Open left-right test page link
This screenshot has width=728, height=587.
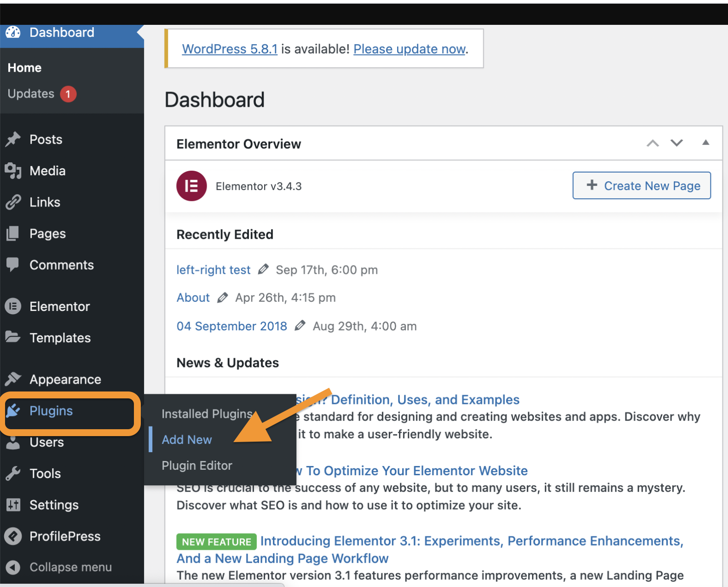click(214, 270)
